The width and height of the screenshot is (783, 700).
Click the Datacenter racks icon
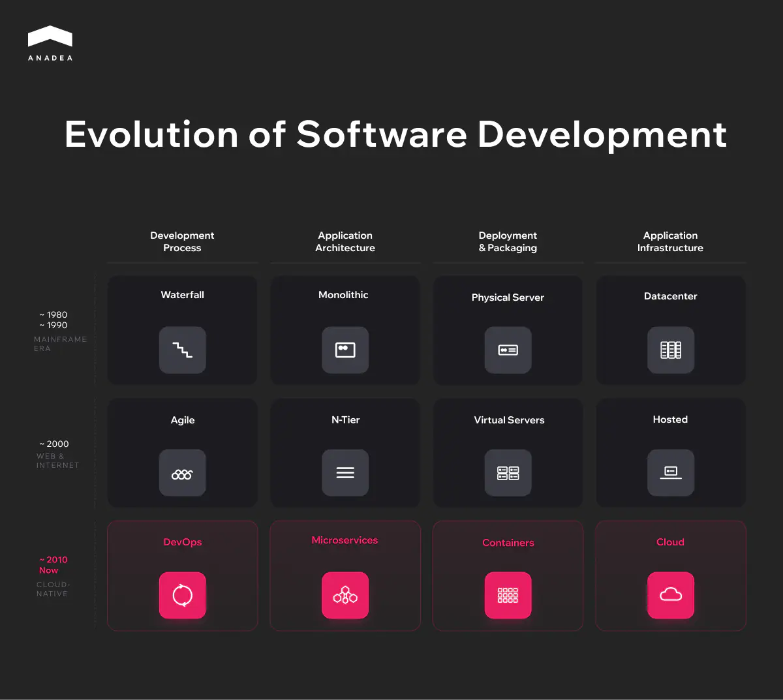(x=670, y=350)
